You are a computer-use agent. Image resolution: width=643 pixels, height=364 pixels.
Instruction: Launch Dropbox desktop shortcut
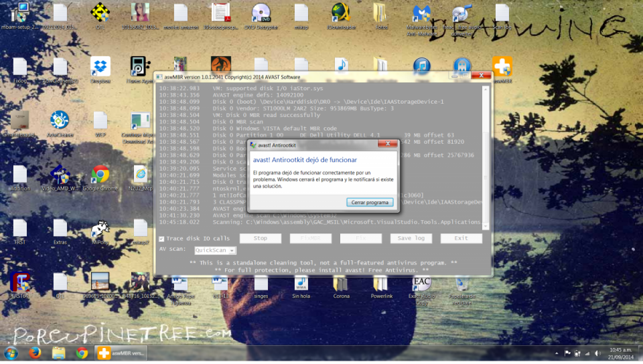pos(100,70)
